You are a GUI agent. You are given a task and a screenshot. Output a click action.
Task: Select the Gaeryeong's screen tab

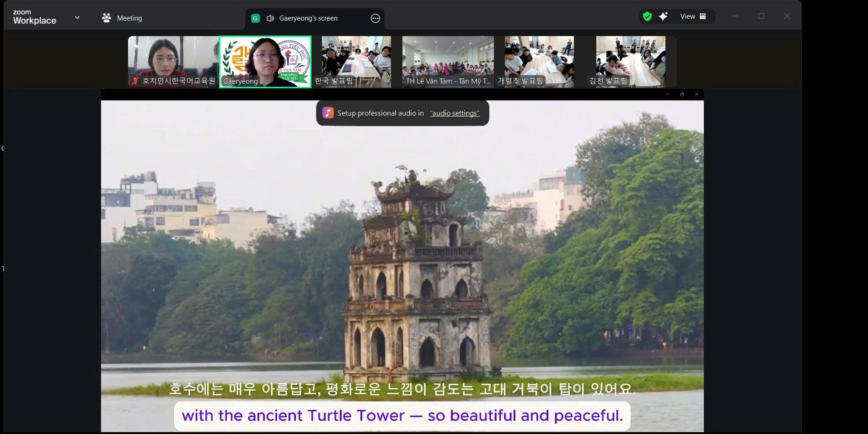point(308,18)
